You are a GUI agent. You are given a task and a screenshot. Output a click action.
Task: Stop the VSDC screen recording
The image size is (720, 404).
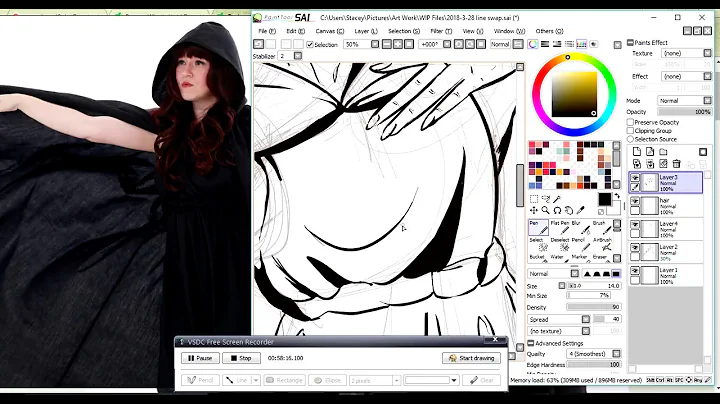pos(241,358)
